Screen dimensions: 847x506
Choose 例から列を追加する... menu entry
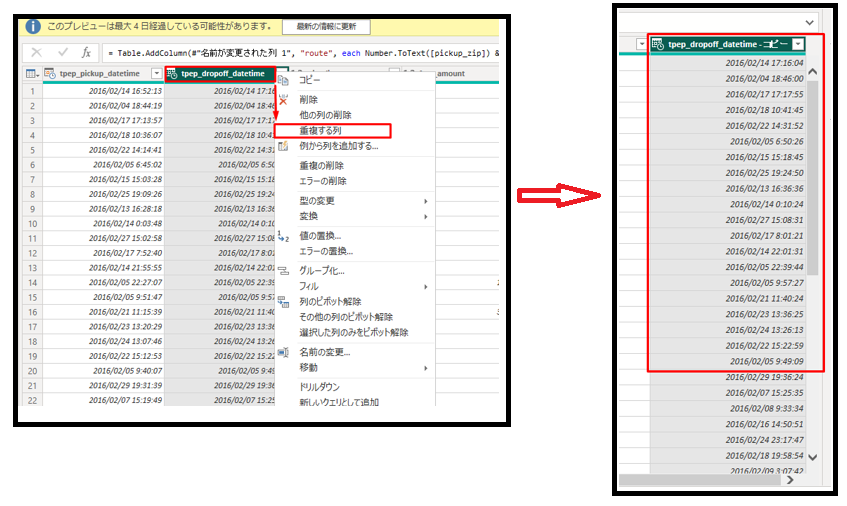pos(339,146)
